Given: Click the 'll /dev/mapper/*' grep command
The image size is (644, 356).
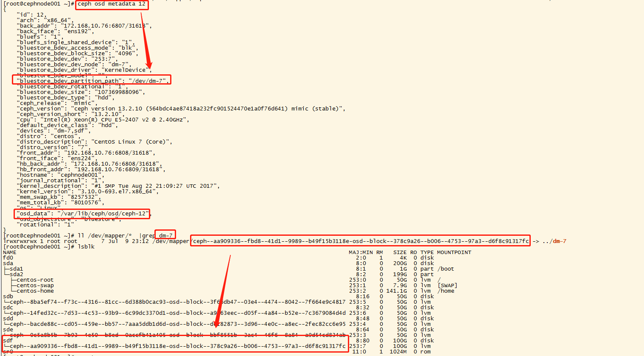Looking at the screenshot, I should pos(125,236).
